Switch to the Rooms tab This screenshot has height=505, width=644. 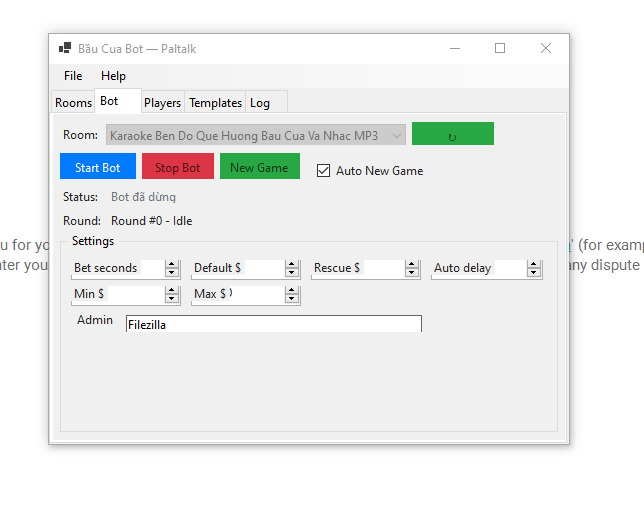[73, 102]
